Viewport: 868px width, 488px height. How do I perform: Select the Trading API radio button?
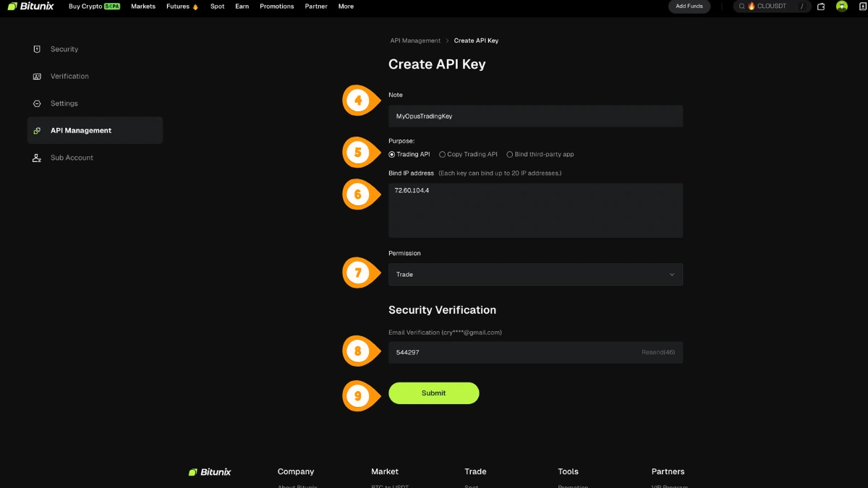tap(391, 155)
